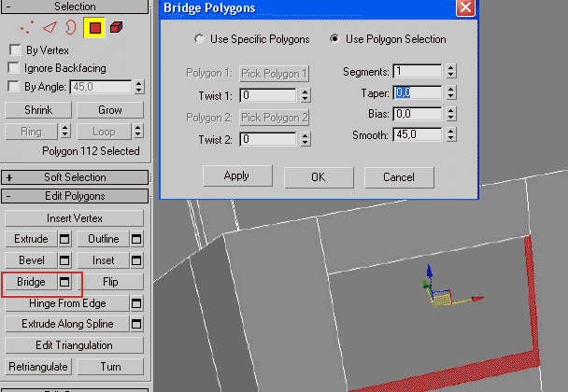Open Inset settings dialog box icon

136,260
